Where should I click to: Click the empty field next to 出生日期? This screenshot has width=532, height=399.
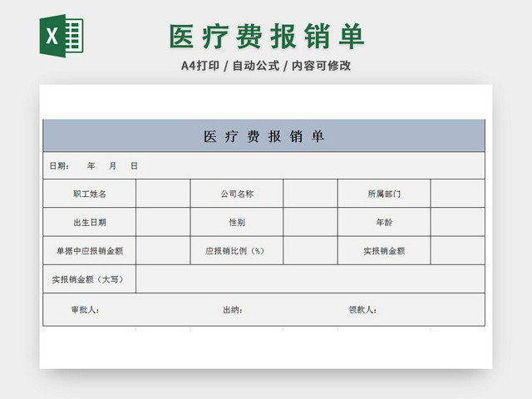tap(163, 222)
